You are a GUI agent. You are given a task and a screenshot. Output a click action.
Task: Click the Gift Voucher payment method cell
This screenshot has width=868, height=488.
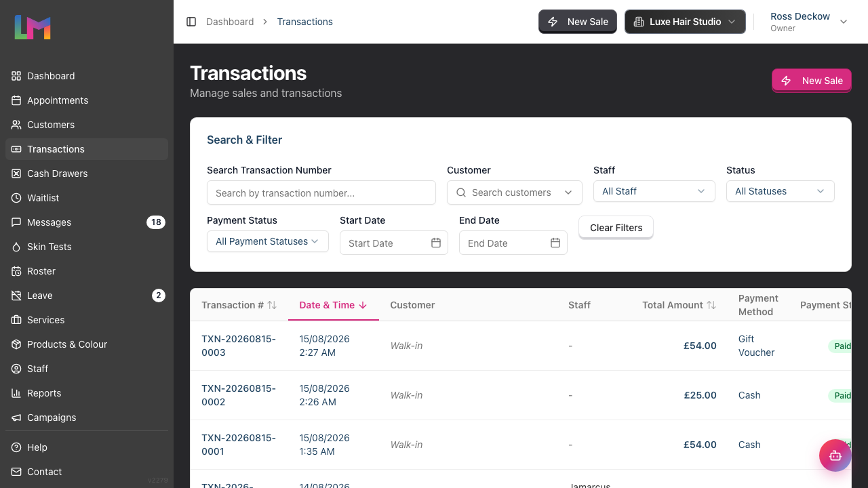(x=757, y=346)
